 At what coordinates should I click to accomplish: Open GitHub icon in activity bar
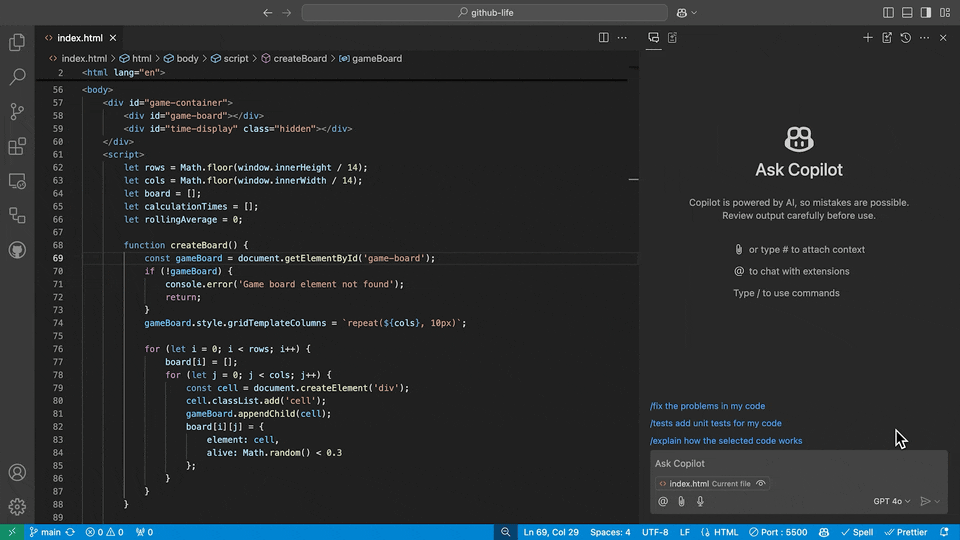[17, 249]
